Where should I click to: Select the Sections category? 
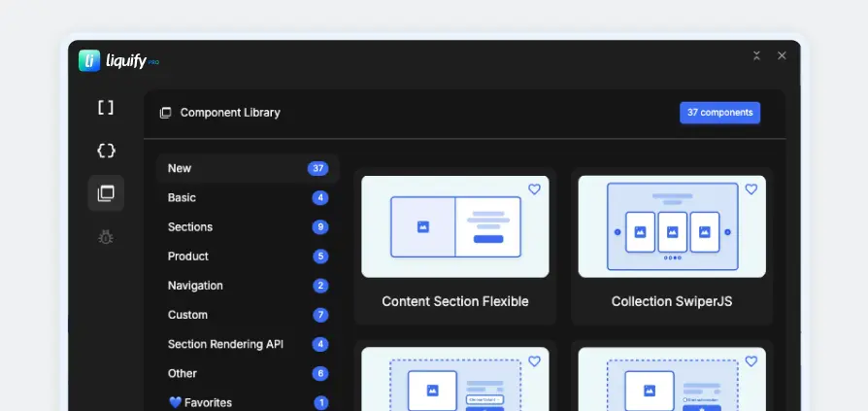pyautogui.click(x=248, y=227)
